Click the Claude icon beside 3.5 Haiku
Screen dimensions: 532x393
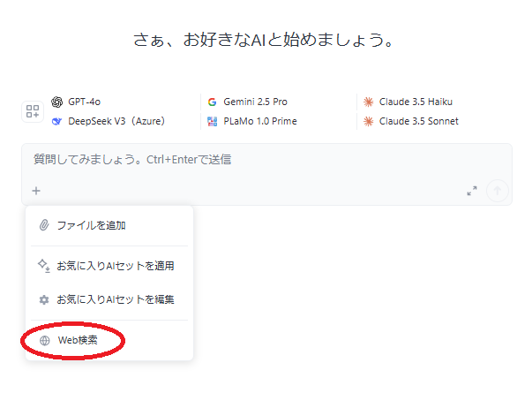[x=368, y=102]
